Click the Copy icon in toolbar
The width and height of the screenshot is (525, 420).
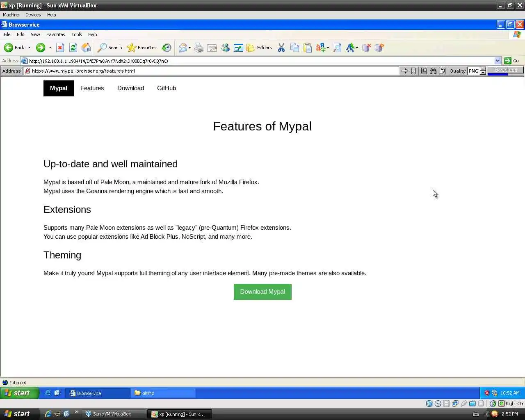click(294, 48)
